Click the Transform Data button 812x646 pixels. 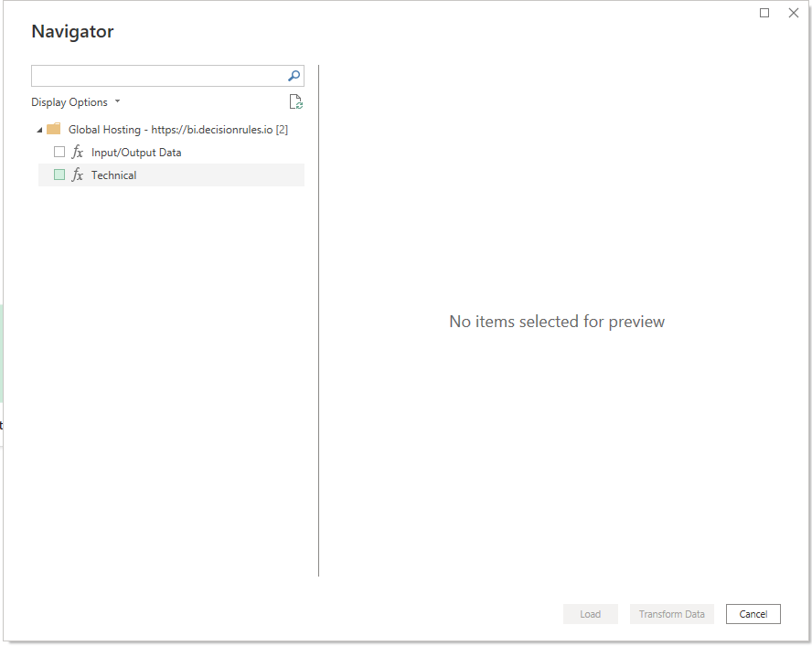tap(671, 614)
